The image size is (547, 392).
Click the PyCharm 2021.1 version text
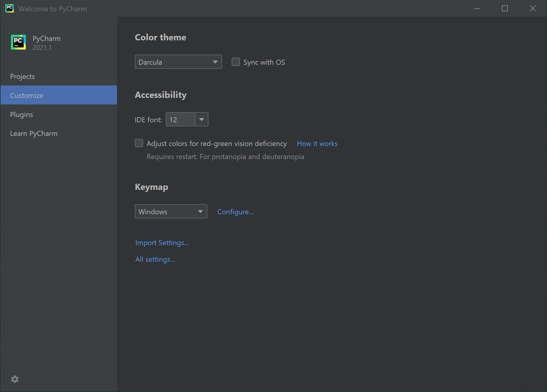(42, 47)
